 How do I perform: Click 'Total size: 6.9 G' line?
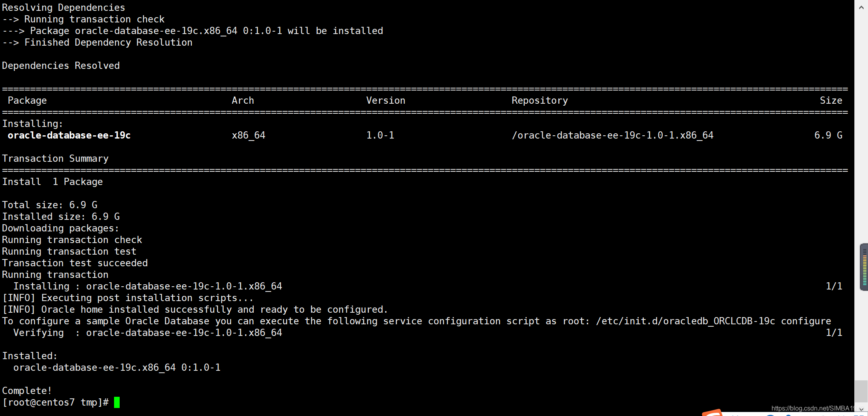(50, 205)
